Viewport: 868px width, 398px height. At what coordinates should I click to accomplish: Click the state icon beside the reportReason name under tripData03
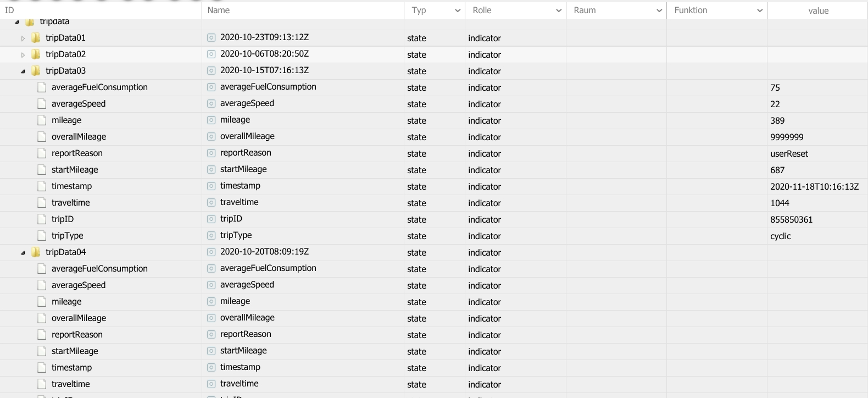[x=211, y=153]
